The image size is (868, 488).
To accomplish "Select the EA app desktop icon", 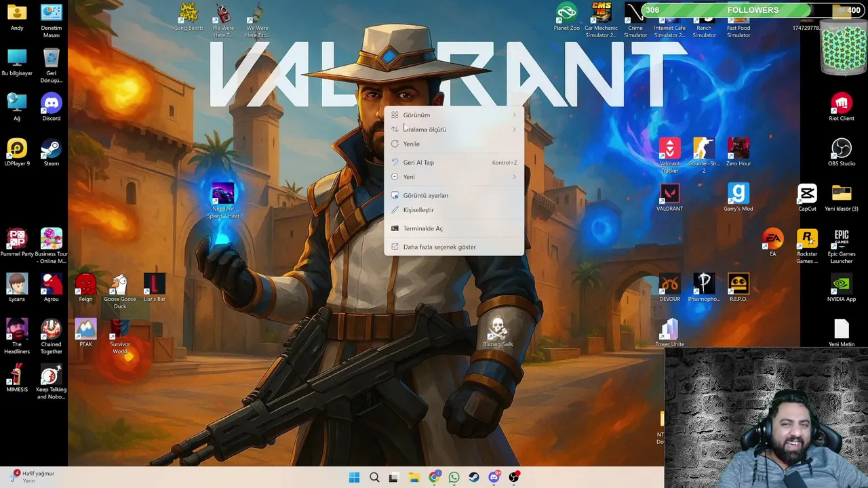I will pos(772,243).
